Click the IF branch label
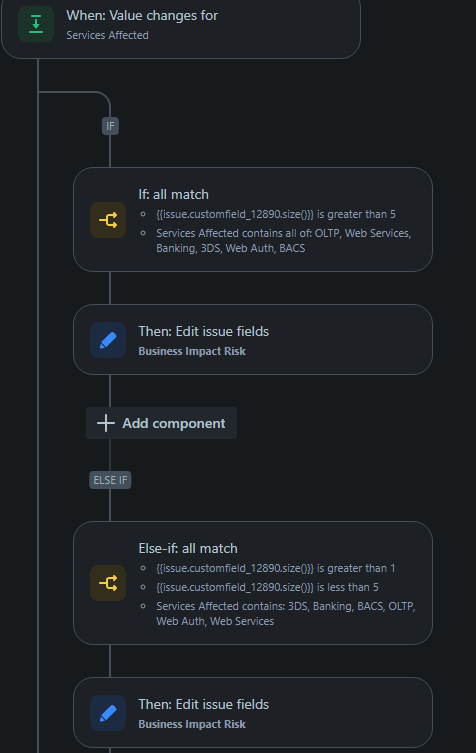The width and height of the screenshot is (476, 753). [110, 126]
